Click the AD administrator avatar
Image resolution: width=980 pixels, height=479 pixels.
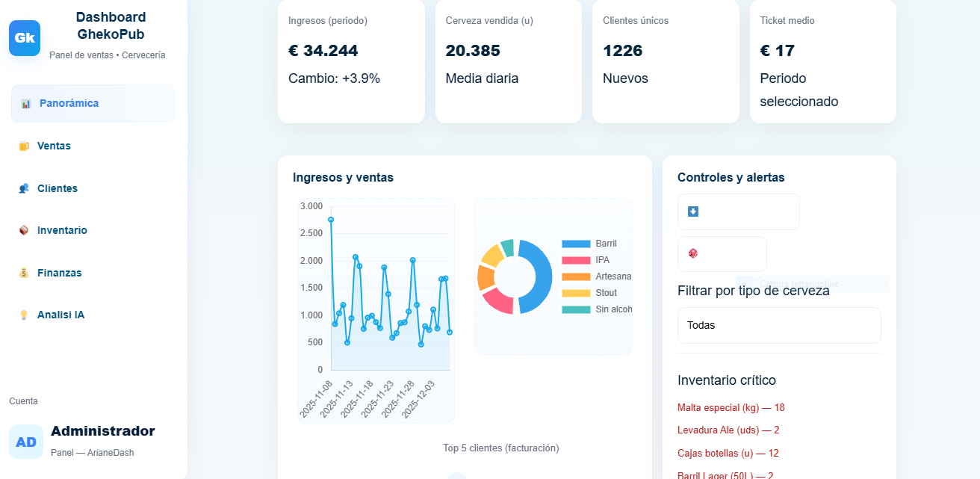(26, 442)
